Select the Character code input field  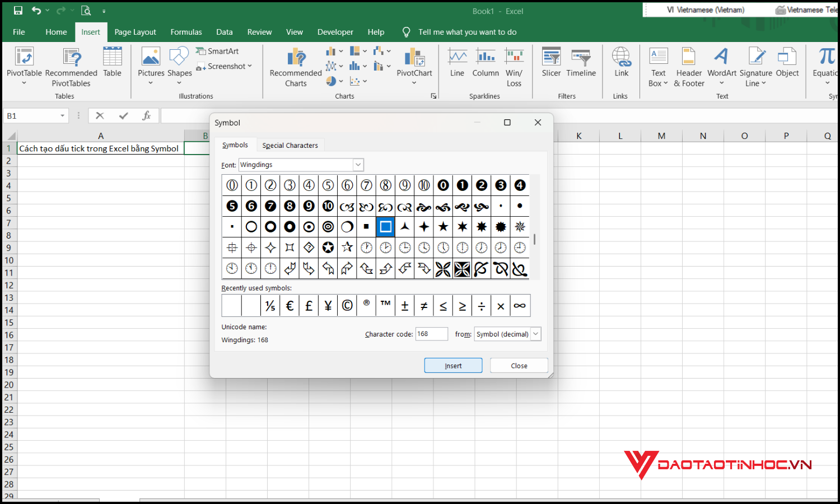[431, 334]
